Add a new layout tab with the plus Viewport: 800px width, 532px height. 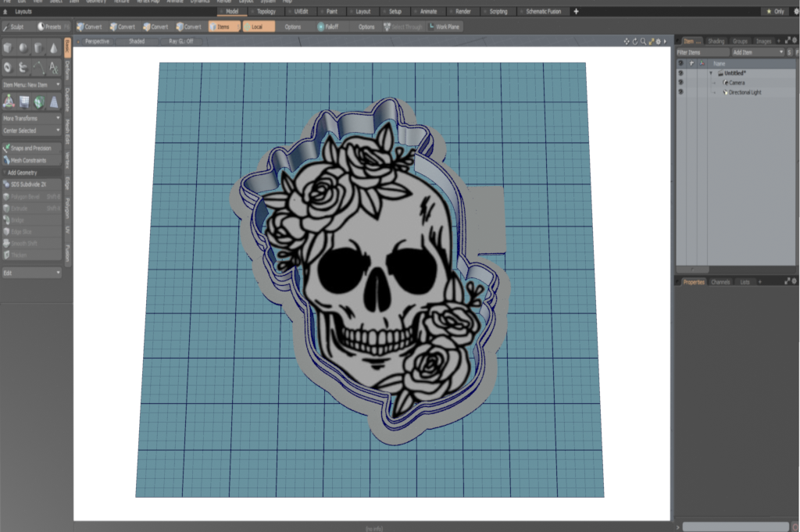pyautogui.click(x=576, y=11)
